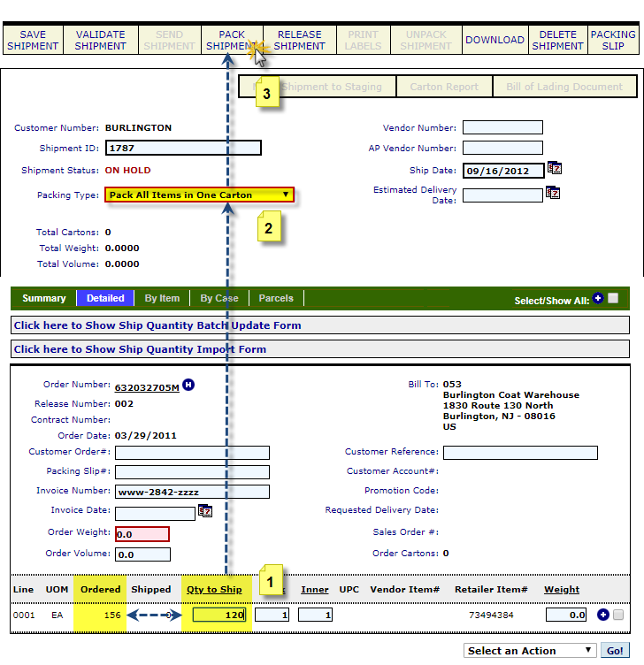Click the Print Labels button
This screenshot has width=644, height=665.
pos(364,40)
